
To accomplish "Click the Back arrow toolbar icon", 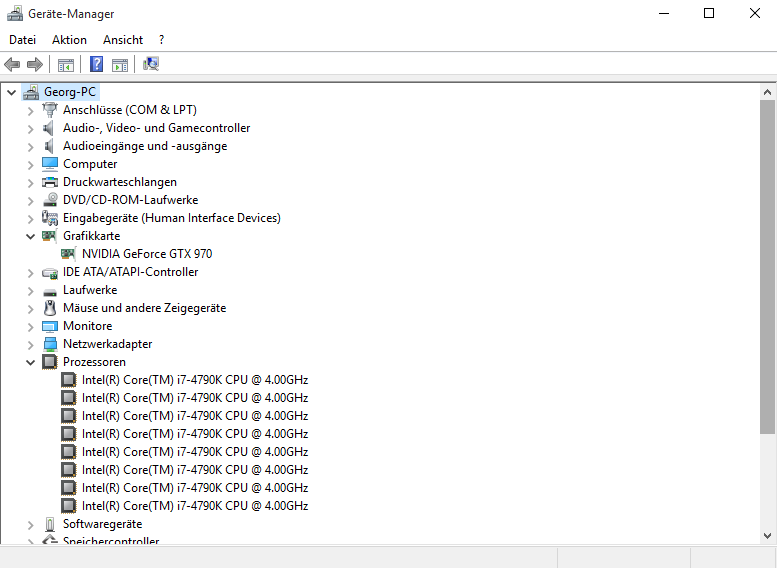I will pos(12,64).
